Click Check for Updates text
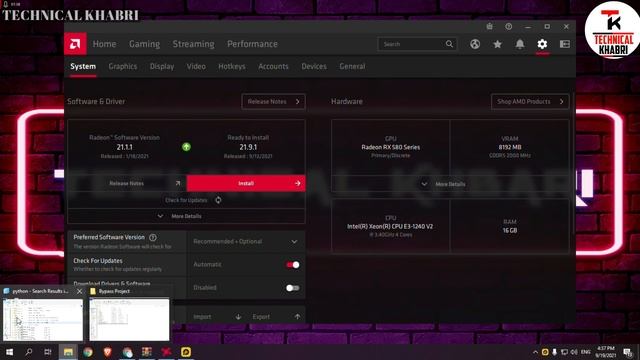The image size is (640, 360). 186,200
